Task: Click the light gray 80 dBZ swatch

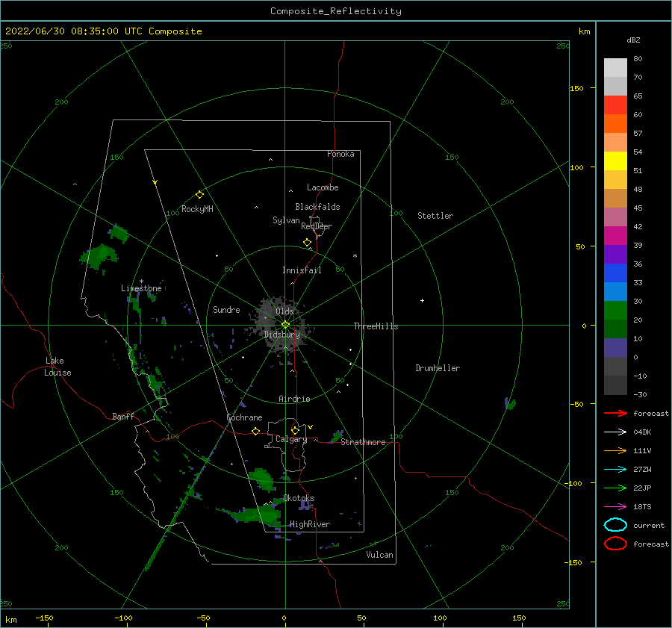Action: 615,68
